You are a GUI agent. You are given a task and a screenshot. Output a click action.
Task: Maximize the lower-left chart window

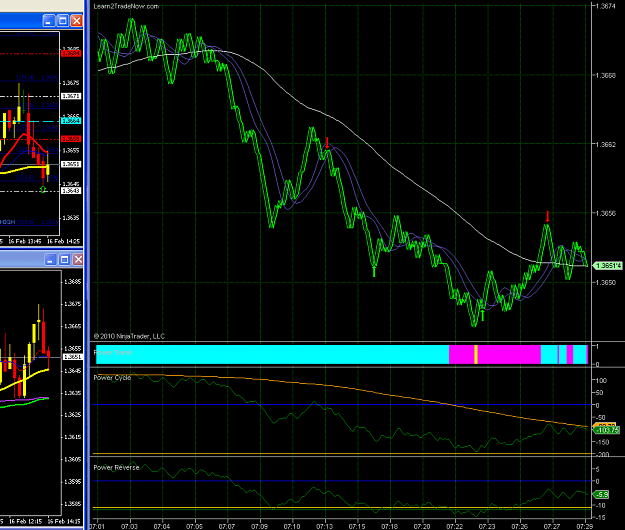point(64,260)
